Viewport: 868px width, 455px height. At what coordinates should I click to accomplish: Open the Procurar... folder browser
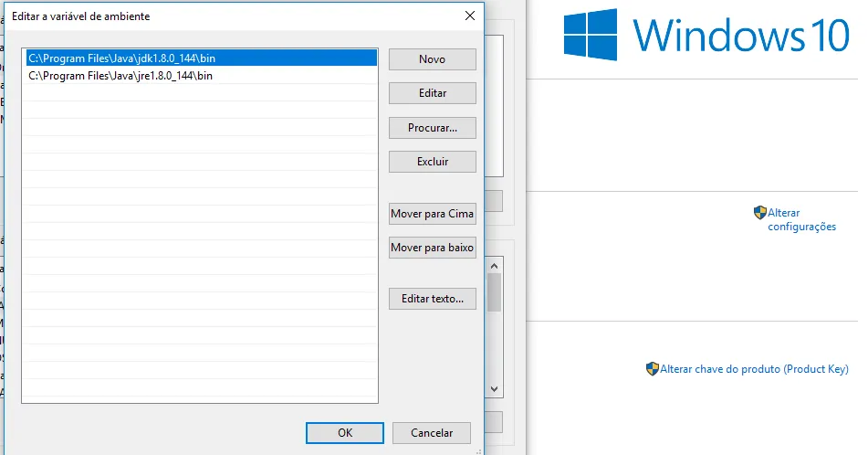(432, 128)
